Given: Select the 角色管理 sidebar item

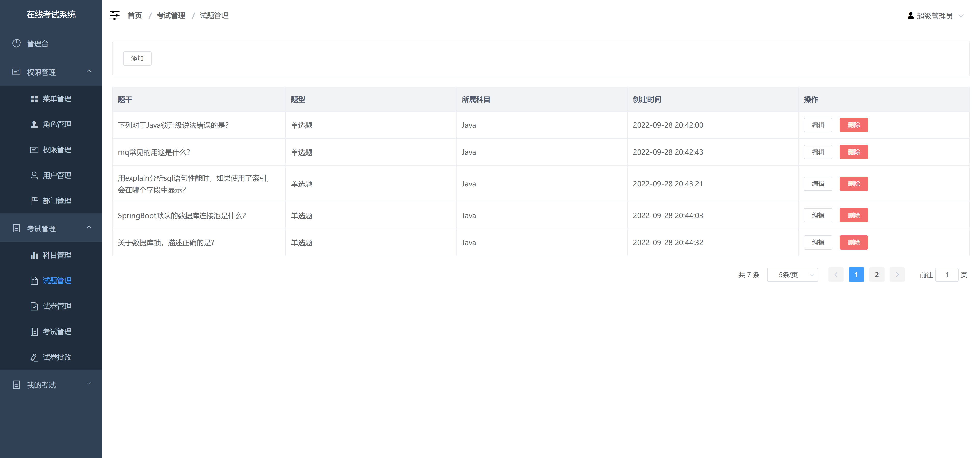Looking at the screenshot, I should (x=57, y=124).
